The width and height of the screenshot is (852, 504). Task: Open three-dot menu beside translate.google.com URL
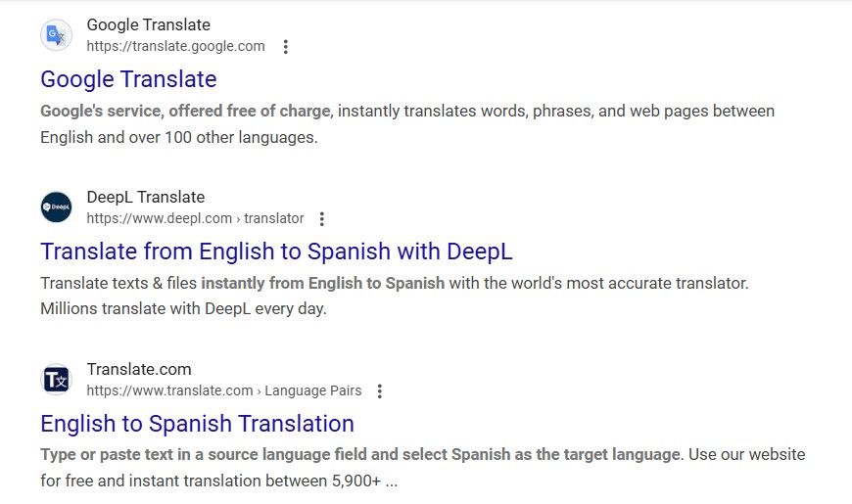(285, 47)
